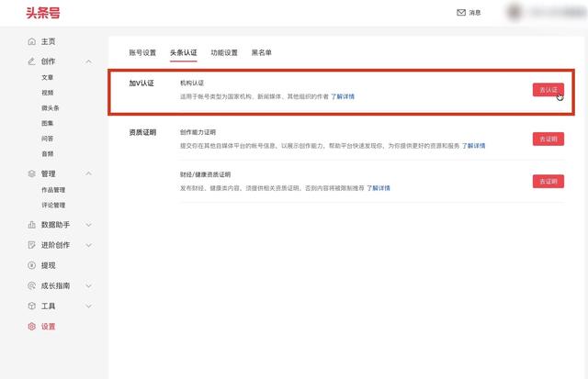Click the 工具 cube icon

pos(32,306)
